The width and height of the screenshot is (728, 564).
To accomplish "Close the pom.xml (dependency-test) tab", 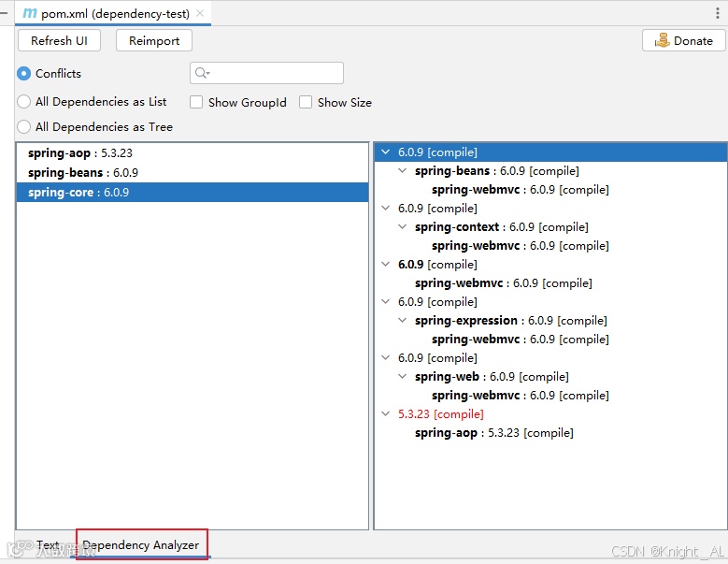I will [200, 13].
